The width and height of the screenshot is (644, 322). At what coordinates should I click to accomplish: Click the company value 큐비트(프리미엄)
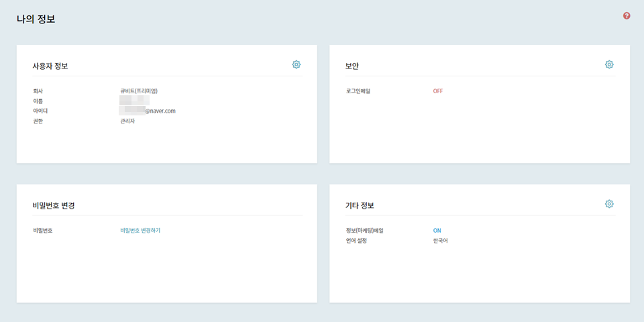pyautogui.click(x=139, y=91)
